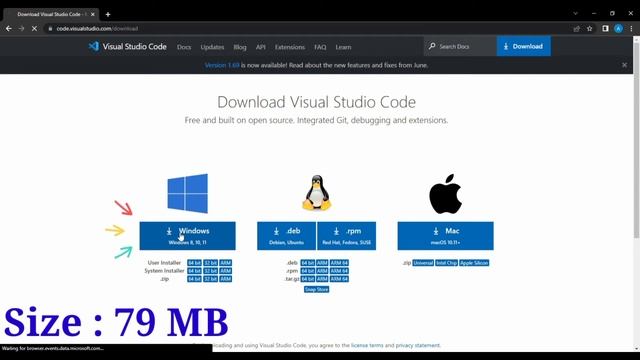Open the browser side panel icon
640x360 pixels.
click(605, 28)
